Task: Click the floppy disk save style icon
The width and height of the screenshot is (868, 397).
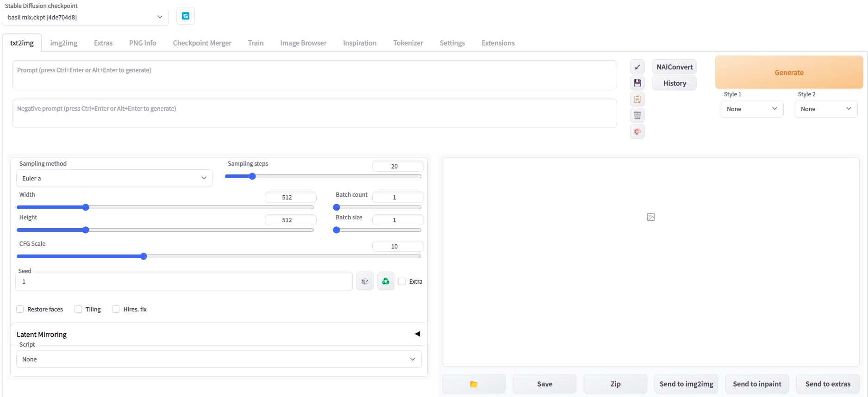Action: pos(637,83)
